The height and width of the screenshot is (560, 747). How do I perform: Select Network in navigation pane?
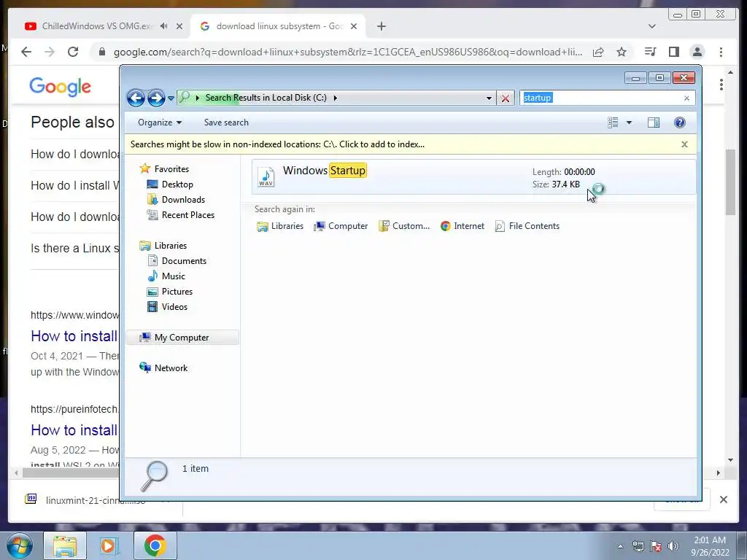tap(163, 368)
